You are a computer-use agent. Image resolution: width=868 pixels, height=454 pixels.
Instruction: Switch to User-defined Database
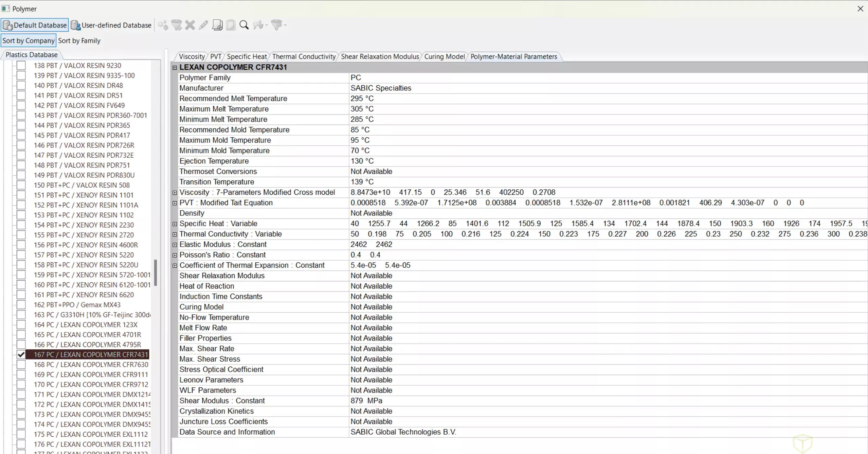pyautogui.click(x=111, y=25)
